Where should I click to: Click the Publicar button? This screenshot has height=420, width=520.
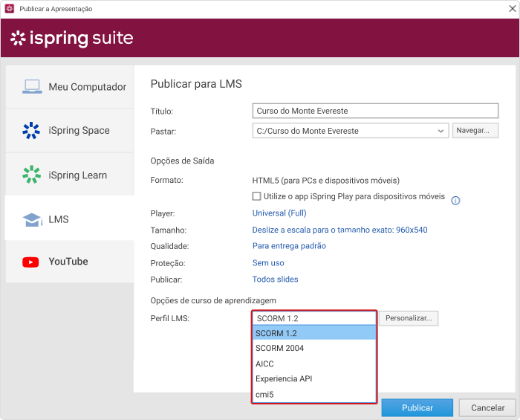(417, 407)
